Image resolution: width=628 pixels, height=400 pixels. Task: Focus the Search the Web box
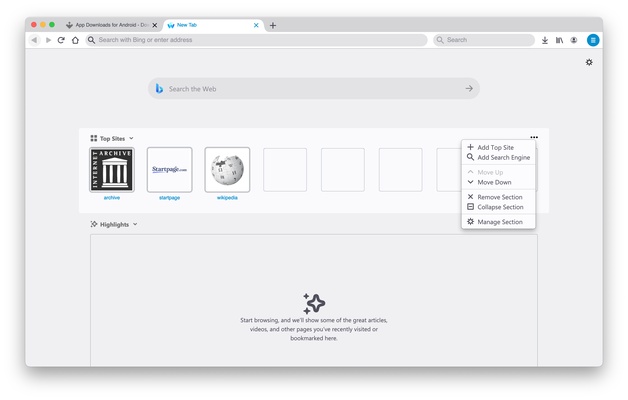[x=314, y=88]
